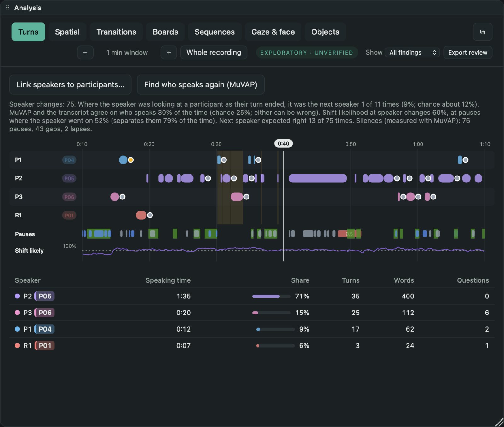The height and width of the screenshot is (427, 504).
Task: Click Link speakers to participants
Action: pos(70,84)
